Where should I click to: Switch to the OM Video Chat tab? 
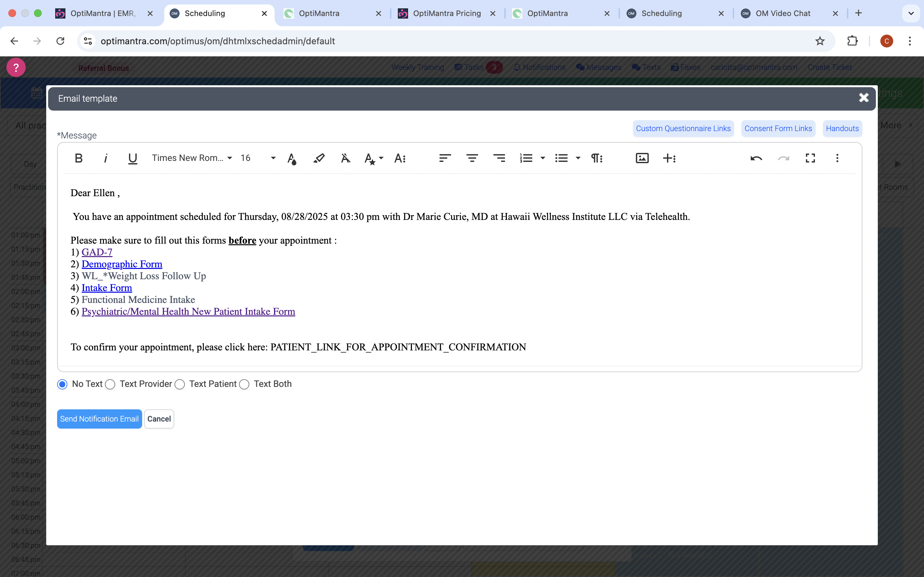(x=783, y=13)
